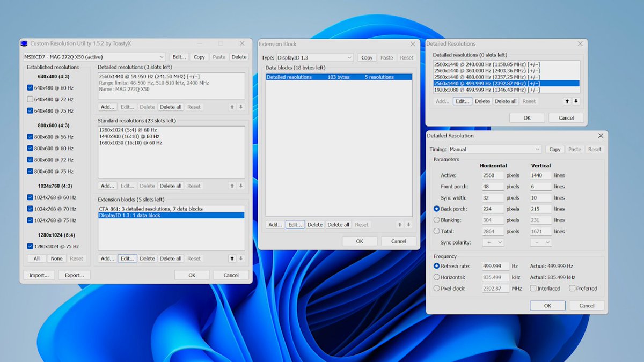This screenshot has height=362, width=644.
Task: Toggle 640x480 @ 75 Hz checkbox
Action: (30, 111)
